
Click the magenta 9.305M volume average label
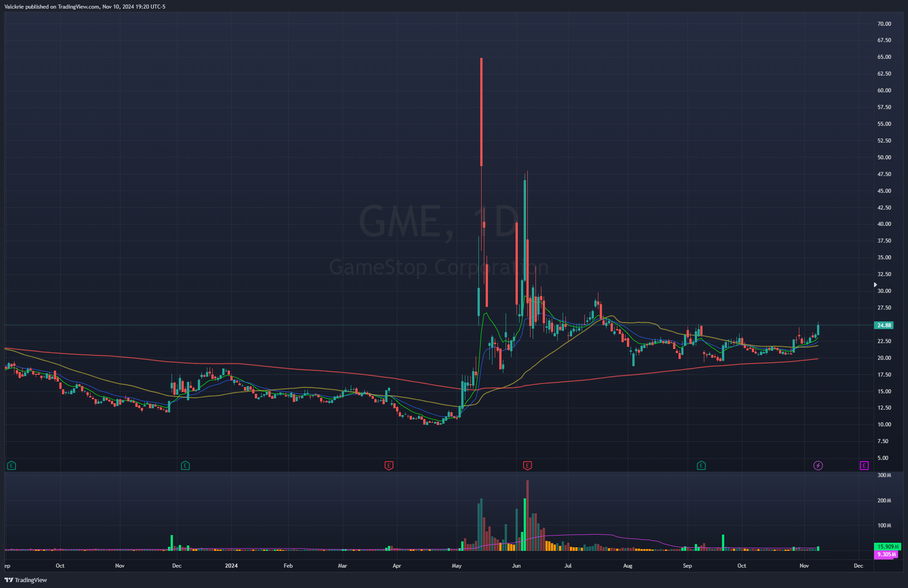click(886, 555)
